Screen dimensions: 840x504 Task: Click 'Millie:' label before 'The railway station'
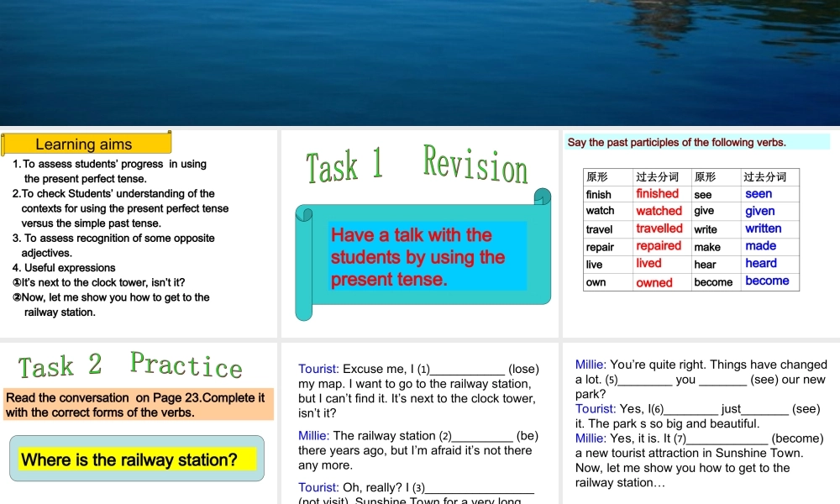(313, 436)
